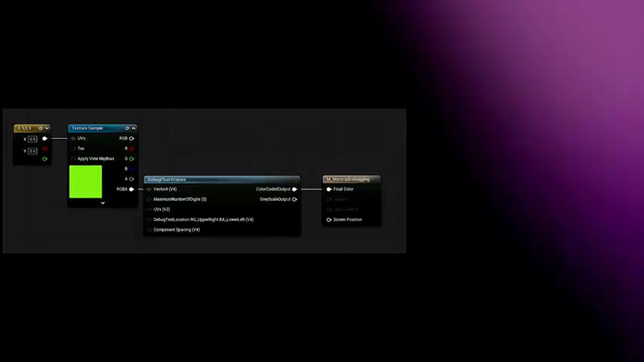Click the Screen Position input pin
Image resolution: width=644 pixels, height=362 pixels.
coord(329,219)
